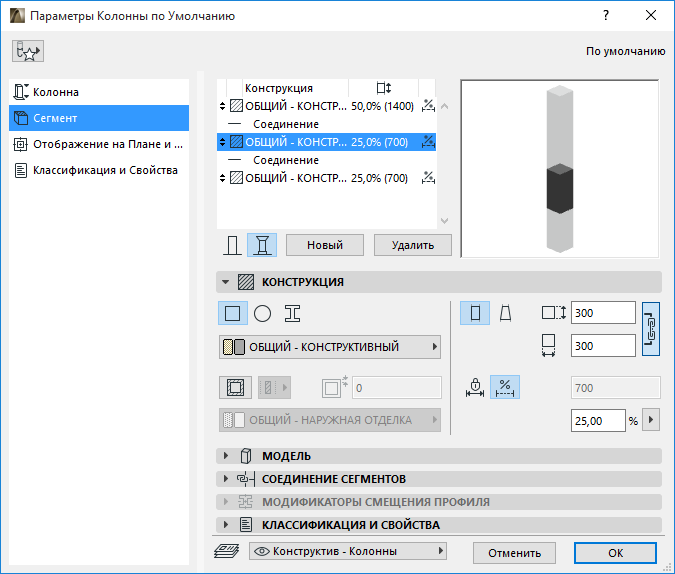This screenshot has height=574, width=675.
Task: Open Классификация и Свойства left page
Action: [99, 170]
